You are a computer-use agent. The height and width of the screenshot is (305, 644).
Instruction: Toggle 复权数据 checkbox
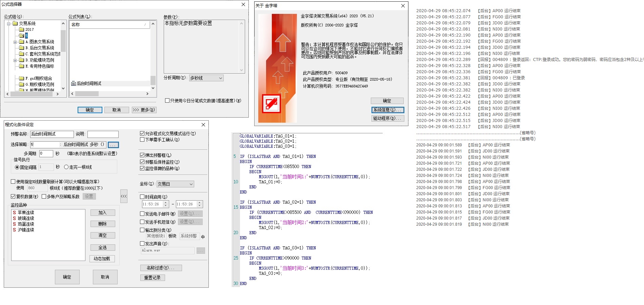click(13, 197)
